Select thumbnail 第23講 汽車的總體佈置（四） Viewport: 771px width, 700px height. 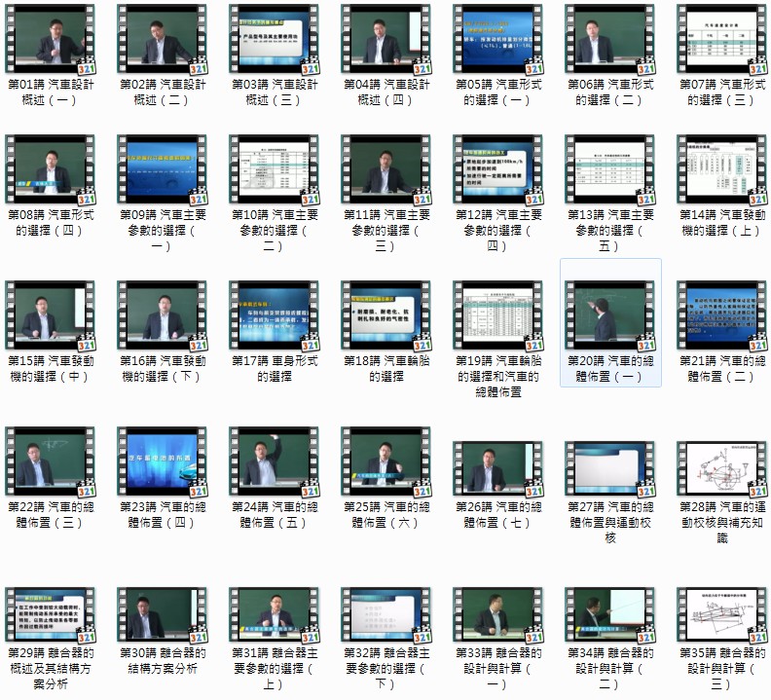(x=163, y=461)
